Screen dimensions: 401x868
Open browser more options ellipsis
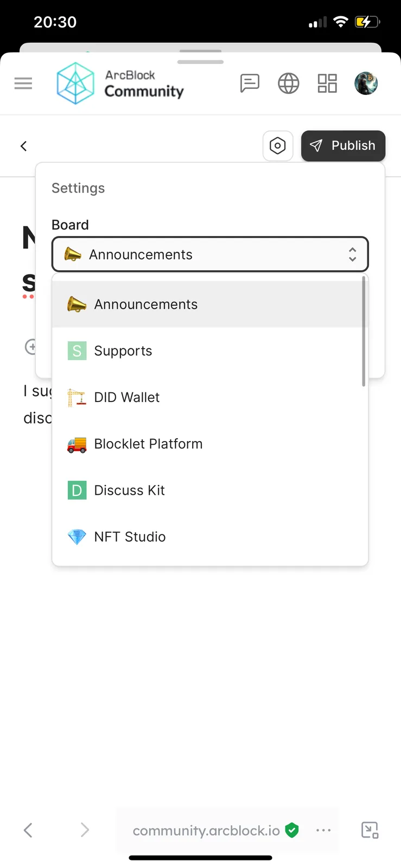tap(323, 830)
